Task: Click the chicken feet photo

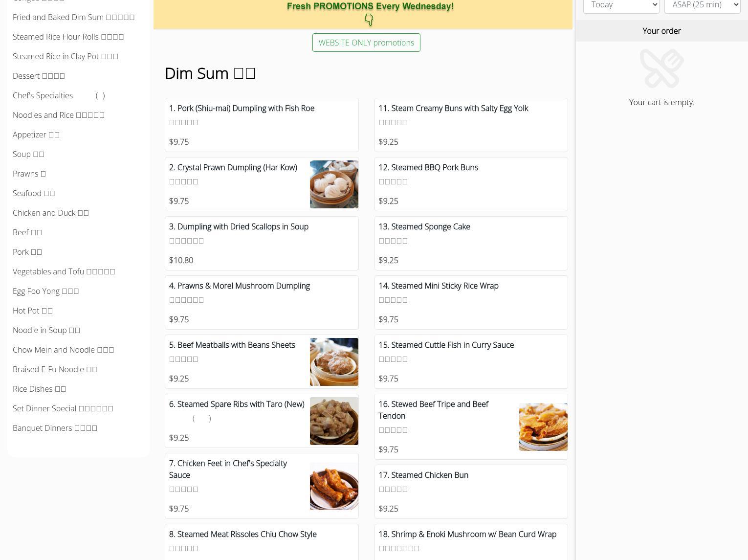Action: 334,486
